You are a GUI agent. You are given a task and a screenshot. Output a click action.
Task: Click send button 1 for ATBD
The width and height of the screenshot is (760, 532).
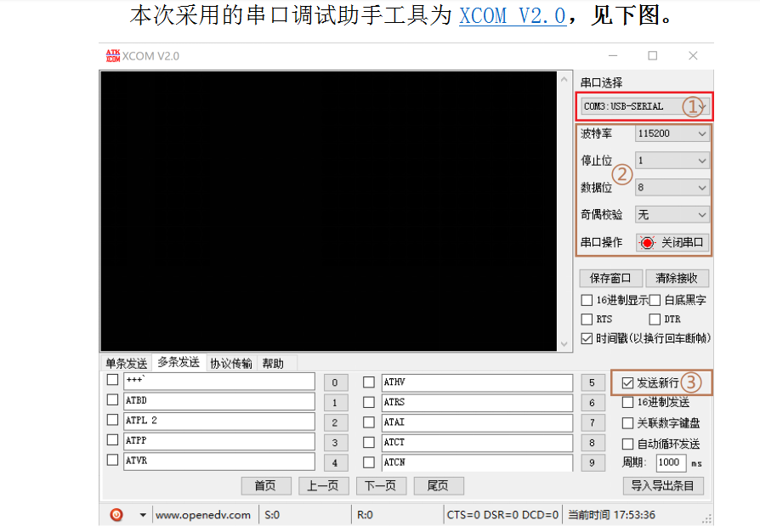[336, 403]
